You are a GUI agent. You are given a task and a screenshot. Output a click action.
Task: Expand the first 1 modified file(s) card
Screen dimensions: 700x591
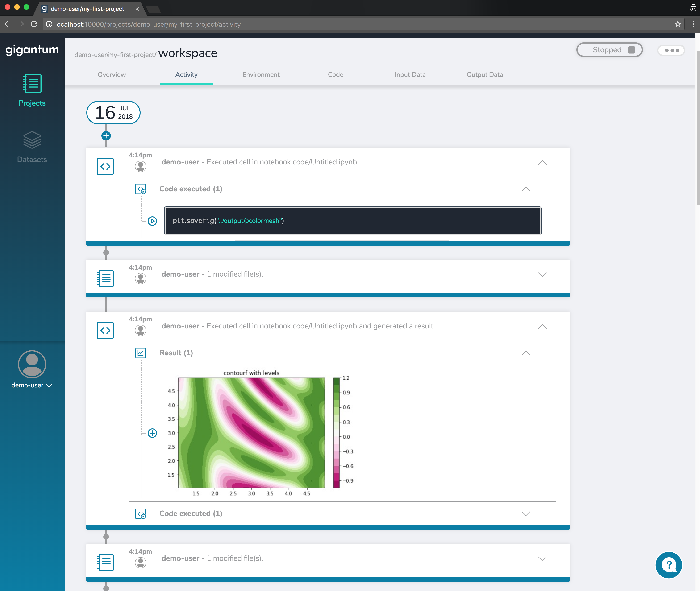(542, 275)
